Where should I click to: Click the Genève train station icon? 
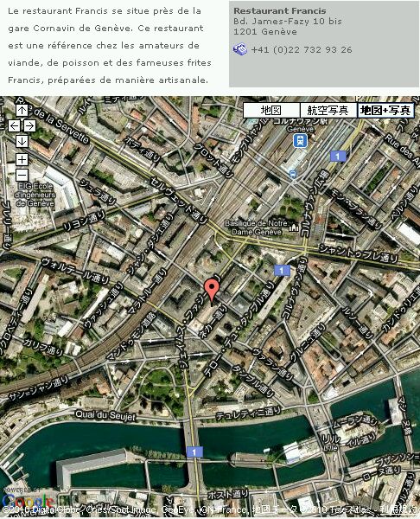[300, 141]
